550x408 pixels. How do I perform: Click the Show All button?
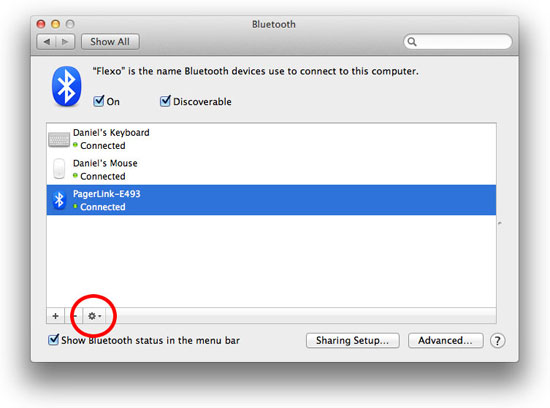click(x=110, y=42)
